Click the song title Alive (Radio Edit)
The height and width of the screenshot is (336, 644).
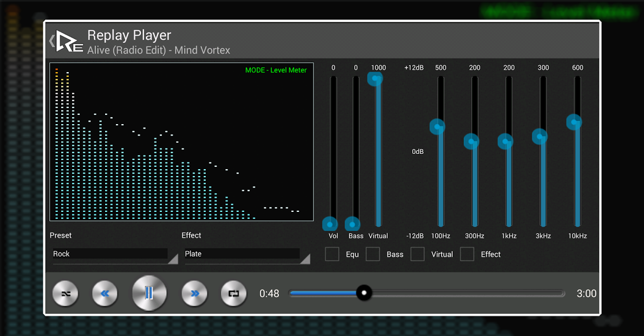[127, 50]
